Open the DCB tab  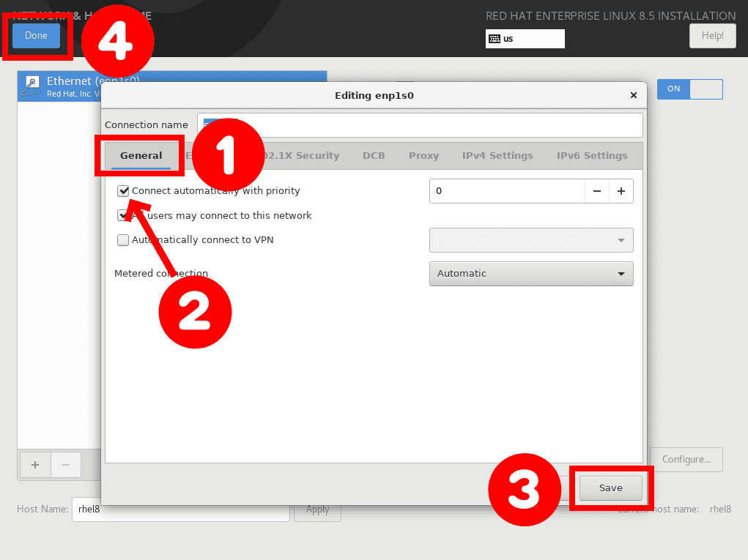click(x=374, y=155)
